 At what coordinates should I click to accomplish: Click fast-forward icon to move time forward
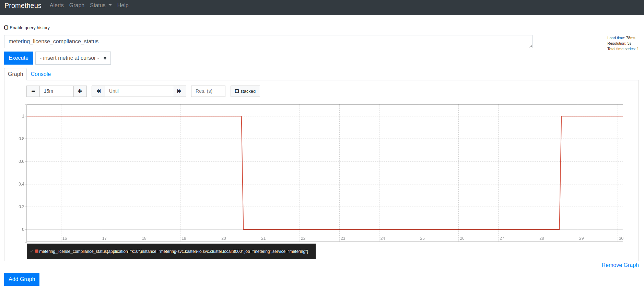(x=179, y=91)
